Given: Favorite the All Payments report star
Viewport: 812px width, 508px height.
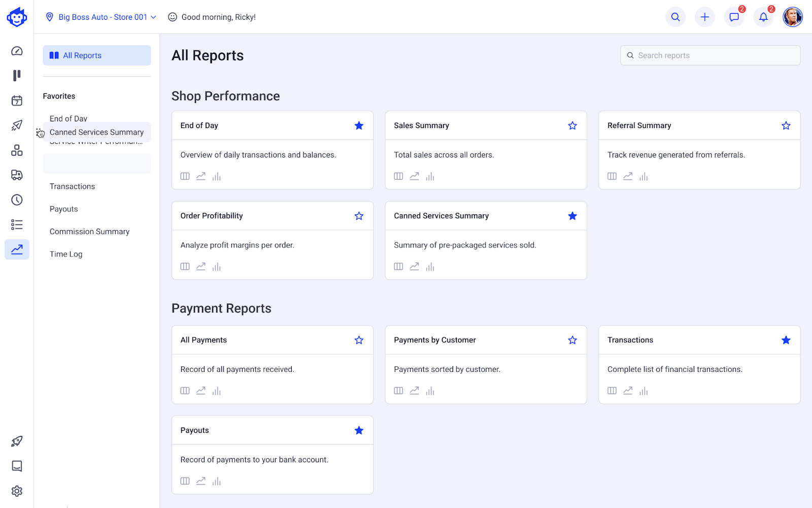Looking at the screenshot, I should pos(359,340).
